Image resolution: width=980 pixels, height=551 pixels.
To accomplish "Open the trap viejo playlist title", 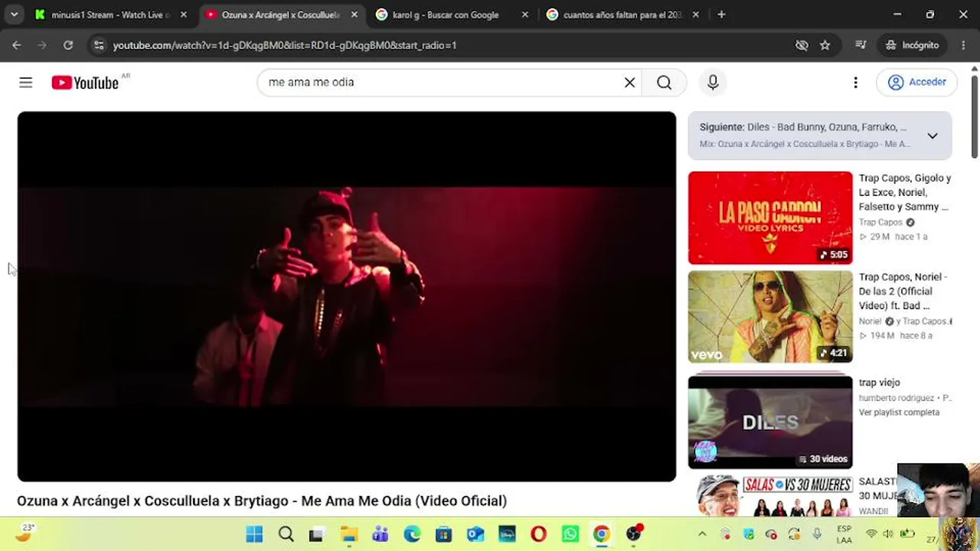I will (880, 383).
